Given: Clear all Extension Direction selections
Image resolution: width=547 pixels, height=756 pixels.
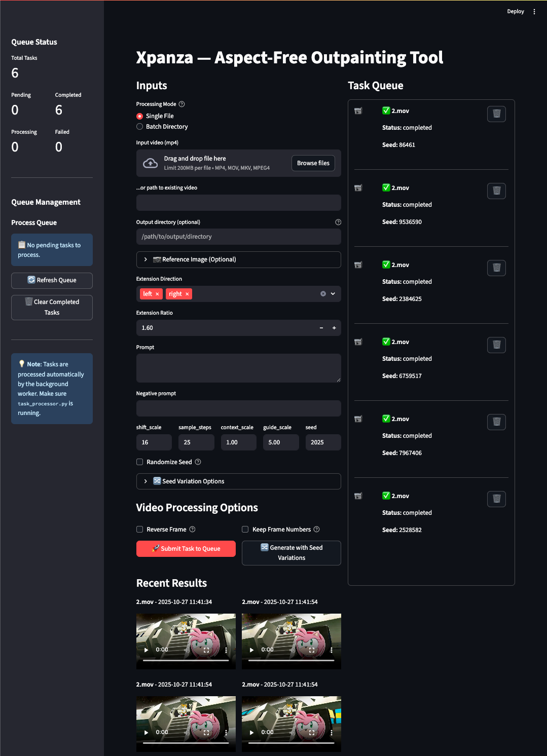Looking at the screenshot, I should [323, 294].
